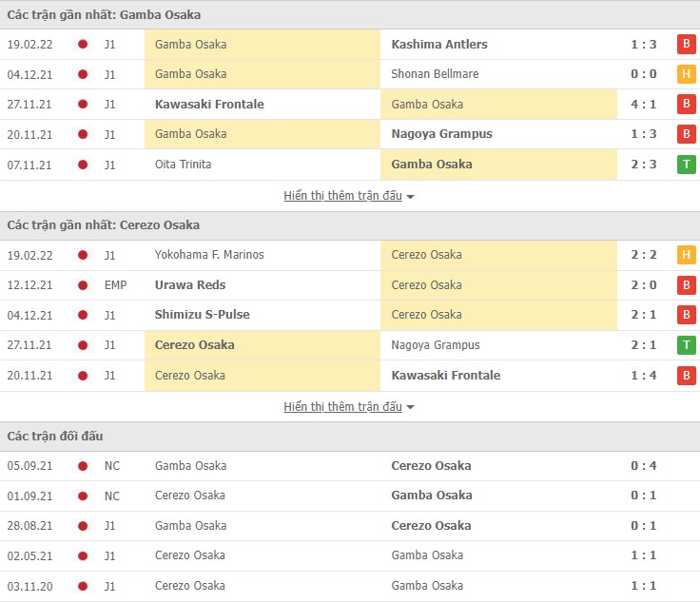Click the red B result badge for Gamba Osaka vs Kashima Antlers
The height and width of the screenshot is (603, 700).
point(685,44)
